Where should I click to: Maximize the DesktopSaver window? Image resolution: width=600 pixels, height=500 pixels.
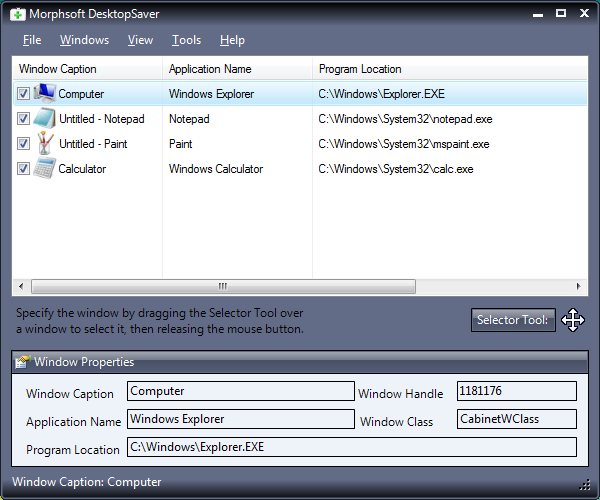point(561,13)
